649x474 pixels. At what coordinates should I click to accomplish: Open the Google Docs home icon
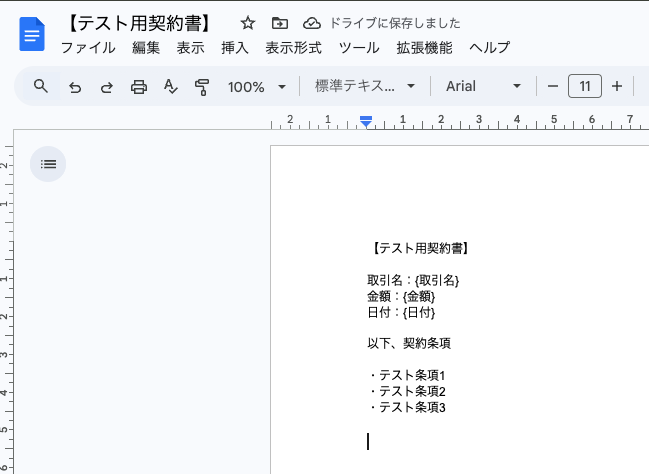click(x=32, y=35)
